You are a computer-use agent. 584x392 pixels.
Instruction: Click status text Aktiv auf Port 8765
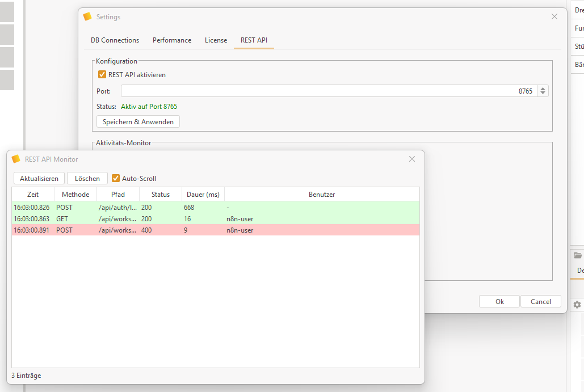coord(149,107)
